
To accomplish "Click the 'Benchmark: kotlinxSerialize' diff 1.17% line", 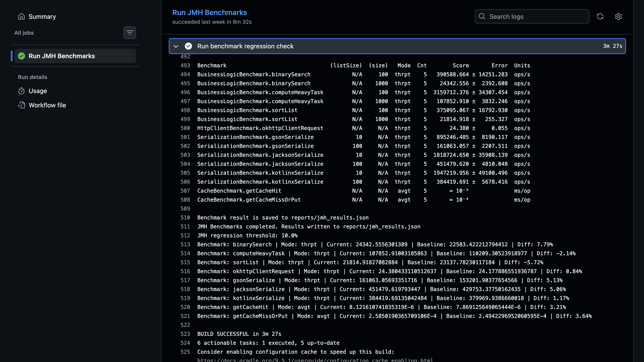I will tap(383, 298).
